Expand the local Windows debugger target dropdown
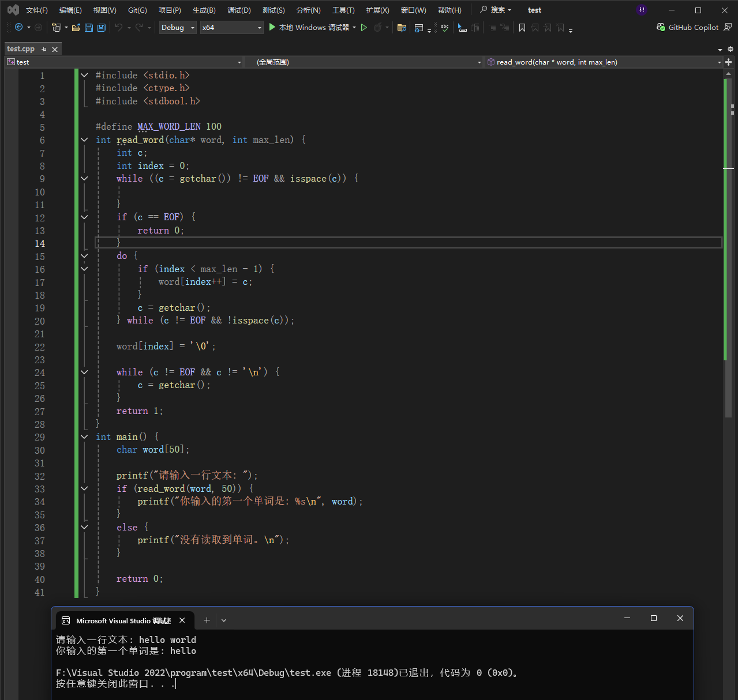This screenshot has height=700, width=738. (x=354, y=27)
